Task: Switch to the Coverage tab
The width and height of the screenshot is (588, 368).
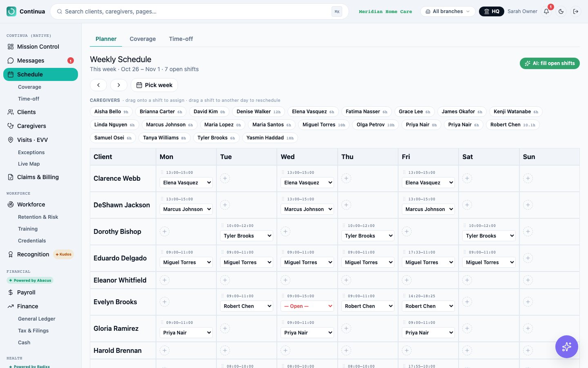Action: click(x=143, y=39)
